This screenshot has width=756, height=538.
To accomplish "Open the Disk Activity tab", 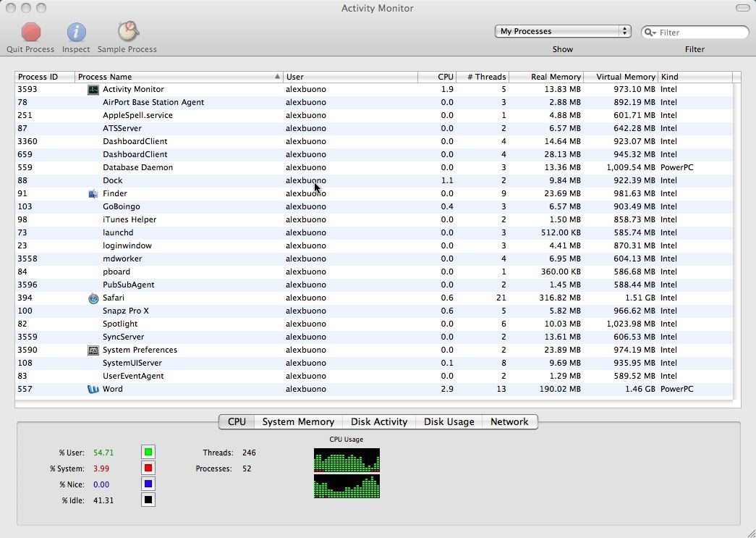I will pyautogui.click(x=379, y=421).
